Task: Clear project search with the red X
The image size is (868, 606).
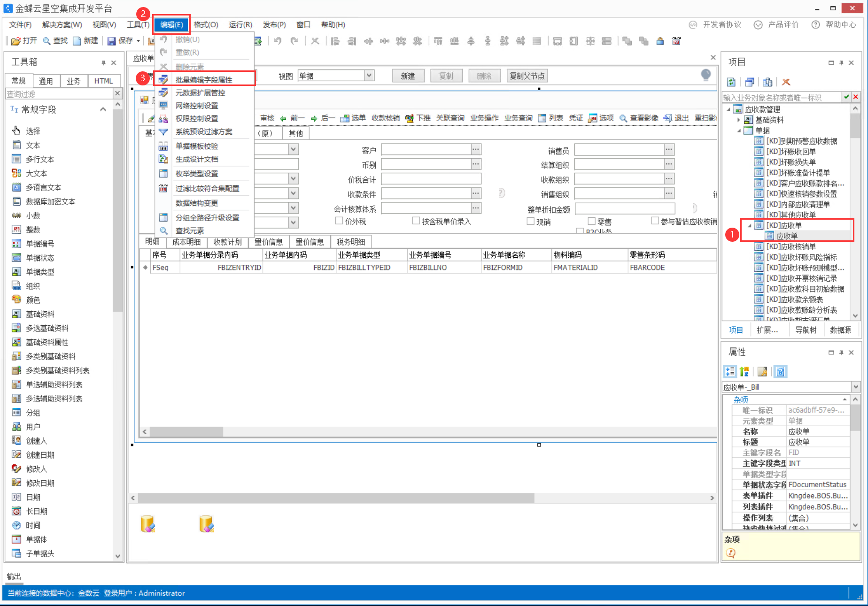Action: [x=856, y=97]
